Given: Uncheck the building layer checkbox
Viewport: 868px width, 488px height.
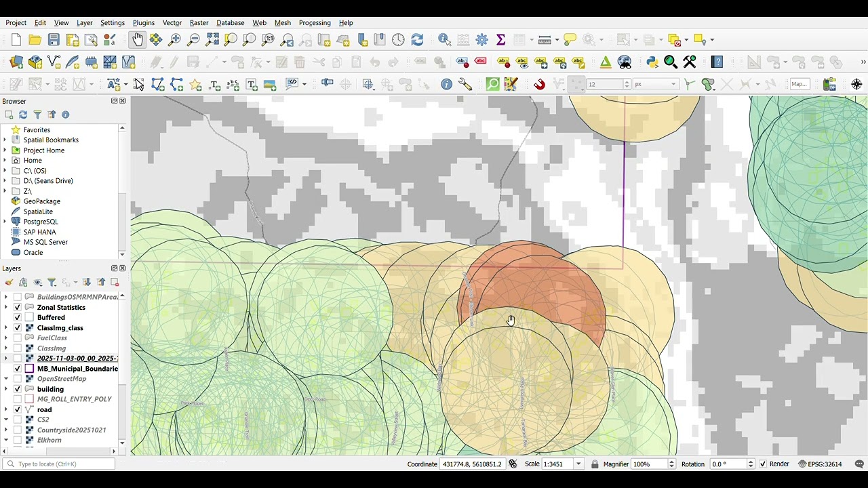Looking at the screenshot, I should click(x=18, y=389).
